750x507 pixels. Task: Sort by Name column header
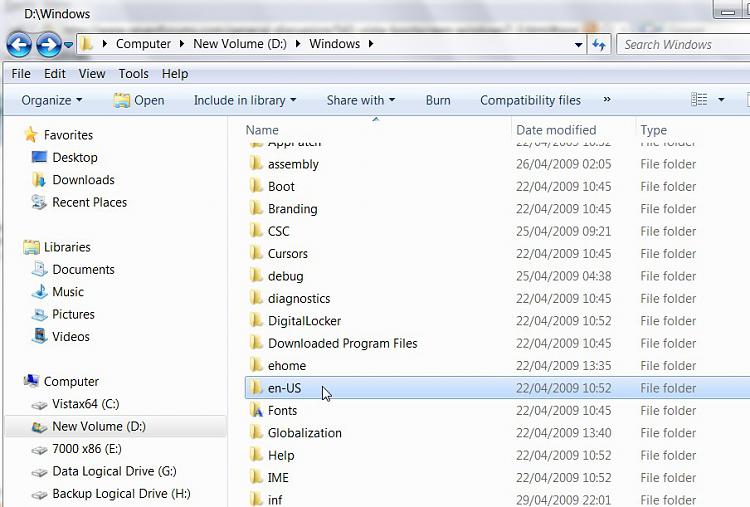262,130
